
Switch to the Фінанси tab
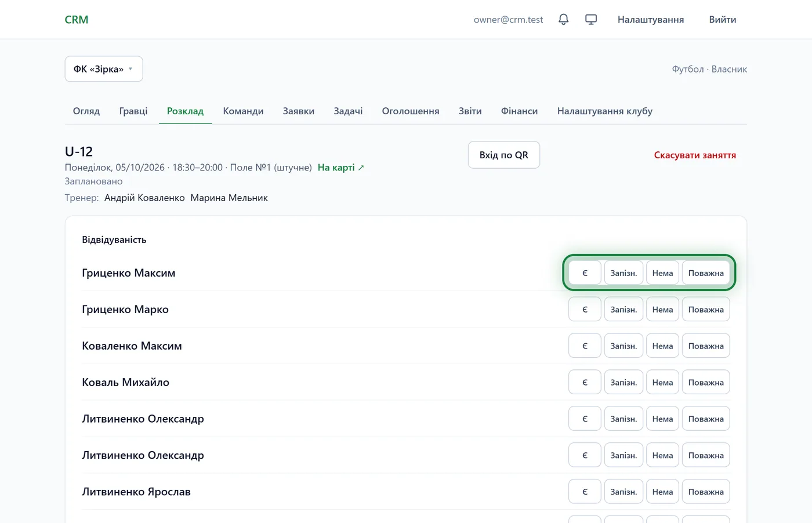point(519,111)
